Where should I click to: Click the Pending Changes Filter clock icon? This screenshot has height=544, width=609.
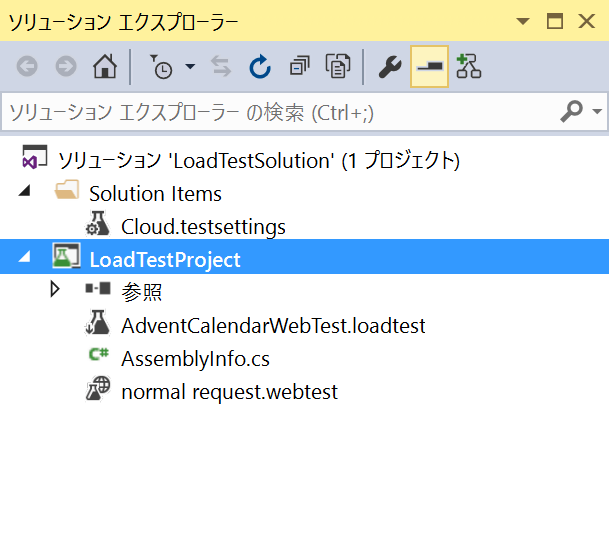161,66
